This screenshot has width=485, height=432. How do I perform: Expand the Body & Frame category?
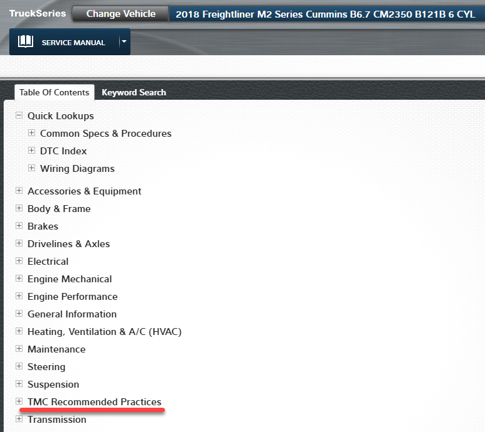point(19,208)
